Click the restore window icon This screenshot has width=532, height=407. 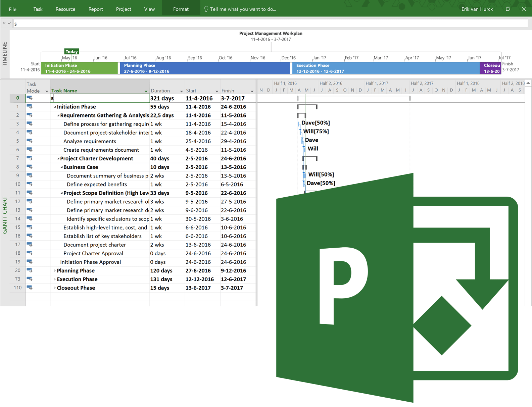click(x=508, y=9)
